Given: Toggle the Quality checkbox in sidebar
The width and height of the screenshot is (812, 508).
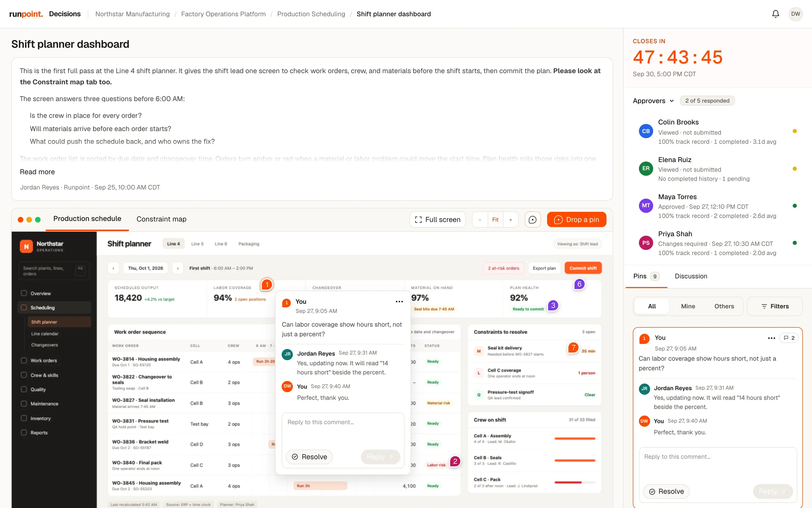Looking at the screenshot, I should [24, 389].
